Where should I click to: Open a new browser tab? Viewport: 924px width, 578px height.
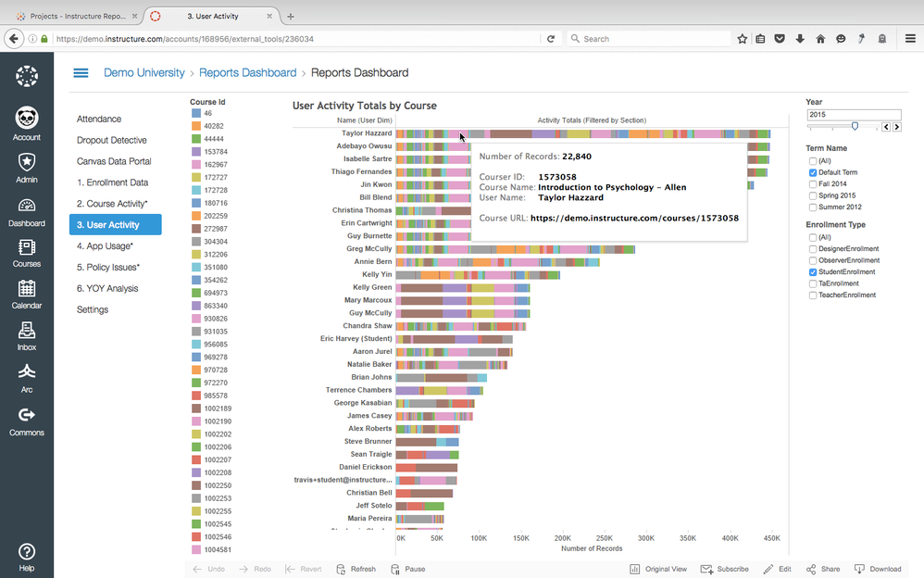[290, 17]
